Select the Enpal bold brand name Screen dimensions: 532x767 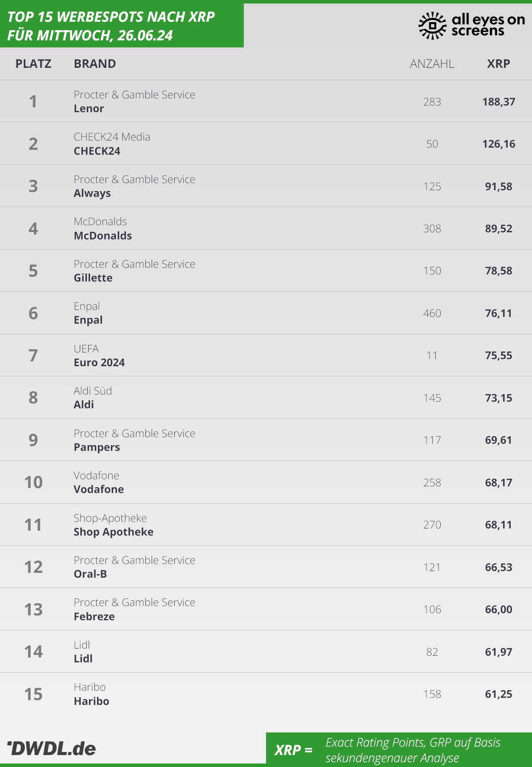(x=88, y=320)
